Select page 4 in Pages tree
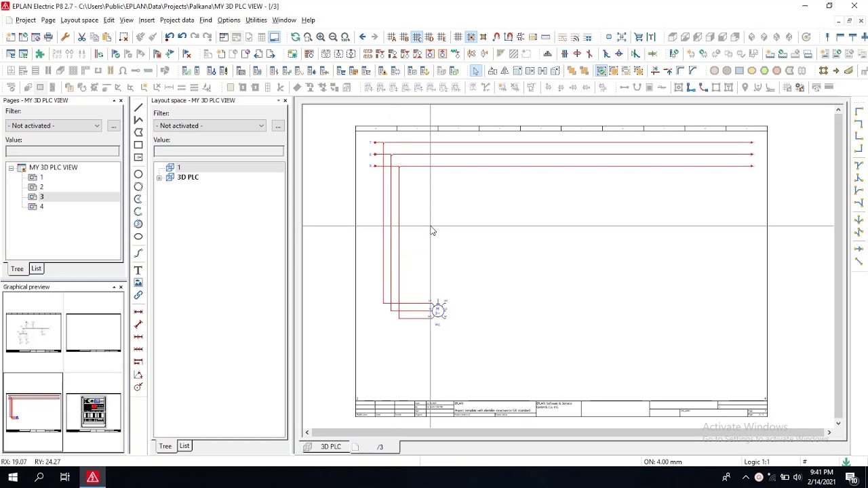Viewport: 868px width, 488px height. click(x=41, y=207)
